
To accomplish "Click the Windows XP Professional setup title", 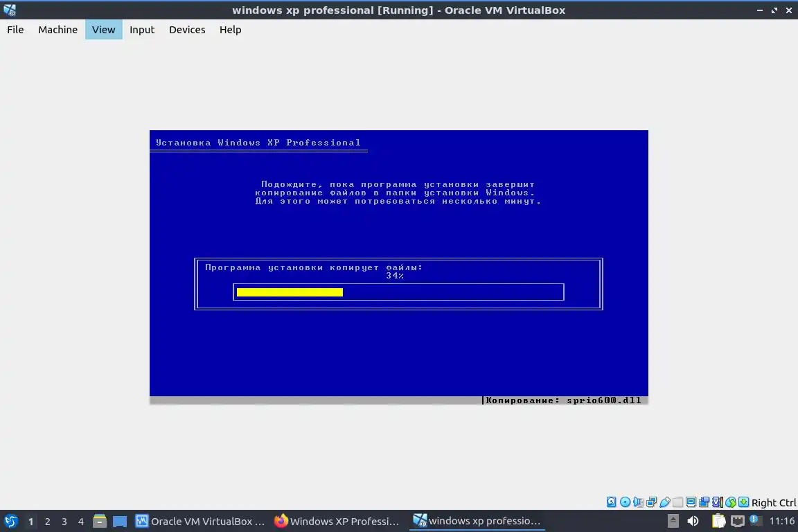I will coord(258,143).
